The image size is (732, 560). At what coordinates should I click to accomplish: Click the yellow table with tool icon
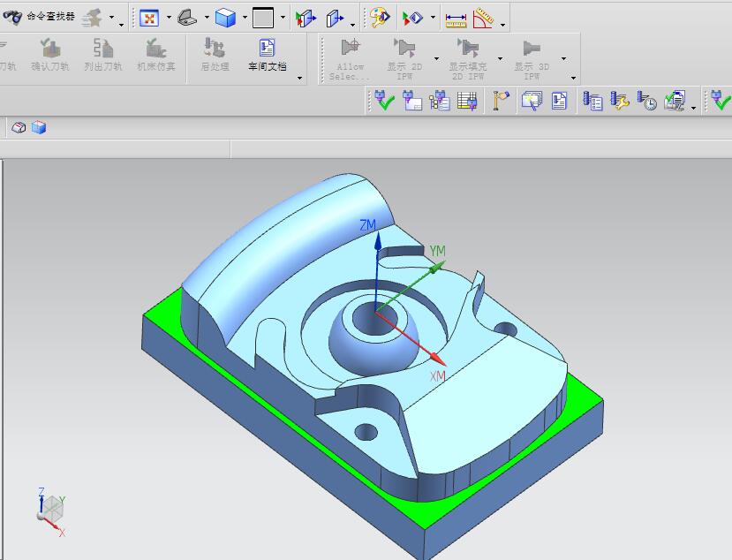[467, 101]
